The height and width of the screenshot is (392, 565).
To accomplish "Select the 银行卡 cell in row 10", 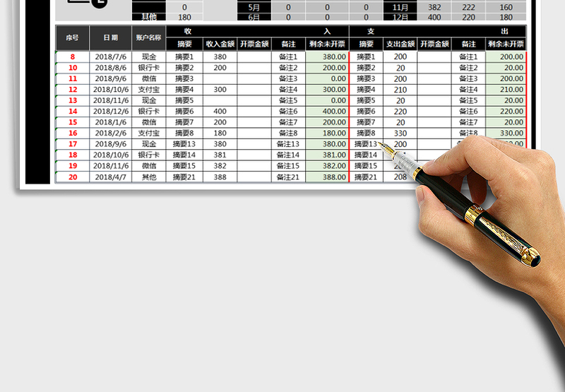I will click(148, 68).
